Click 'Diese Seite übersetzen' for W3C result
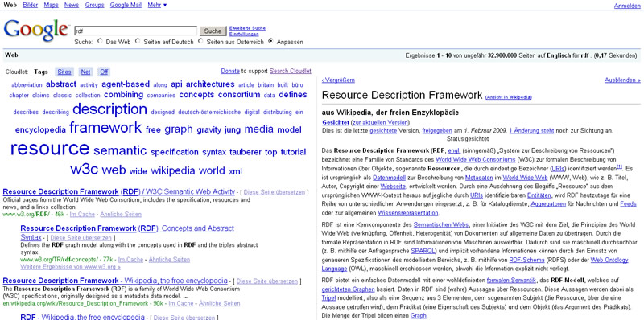The height and width of the screenshot is (320, 644). coord(275,192)
